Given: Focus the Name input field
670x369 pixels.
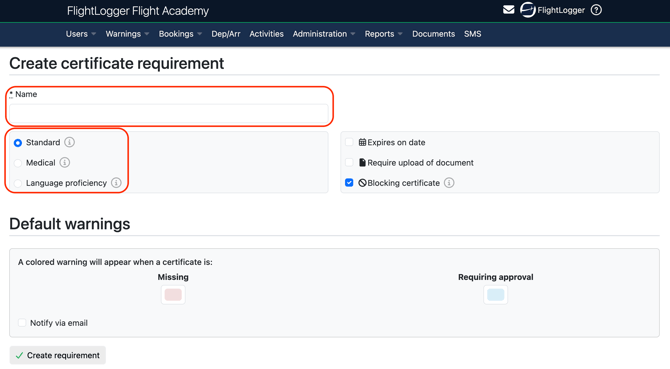Looking at the screenshot, I should (x=169, y=114).
